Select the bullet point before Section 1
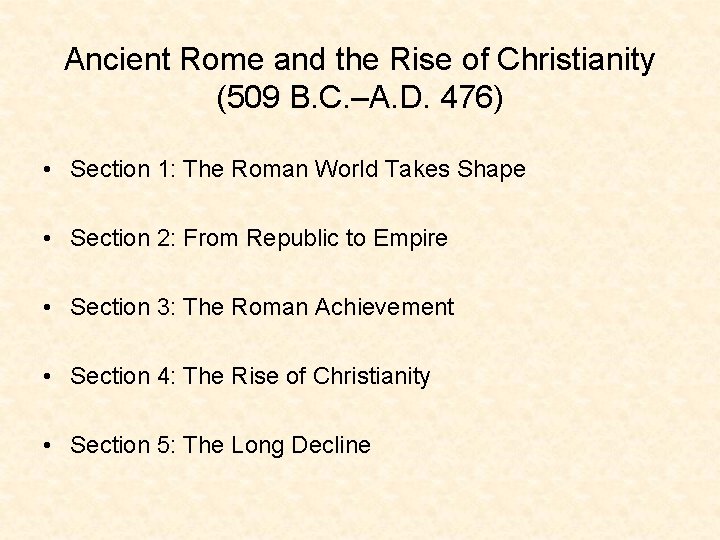Viewport: 720px width, 540px height. 47,170
